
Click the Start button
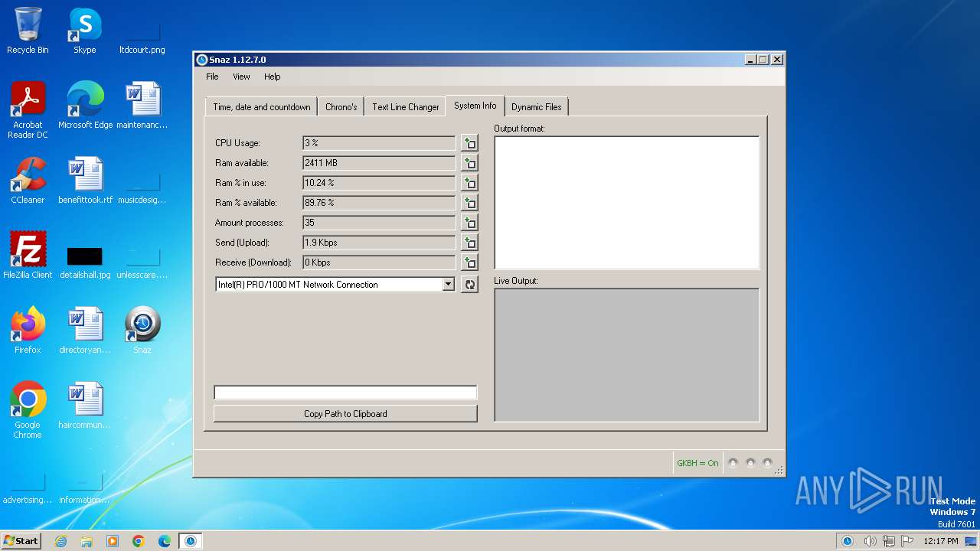click(21, 540)
